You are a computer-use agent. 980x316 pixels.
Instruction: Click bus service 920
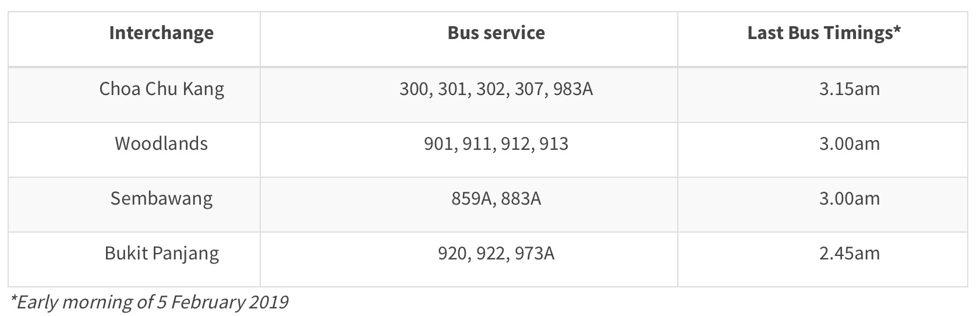coord(452,254)
